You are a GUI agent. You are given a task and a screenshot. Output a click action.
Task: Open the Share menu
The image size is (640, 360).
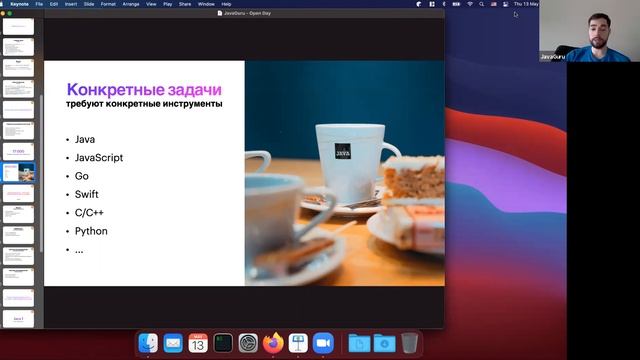click(x=185, y=4)
